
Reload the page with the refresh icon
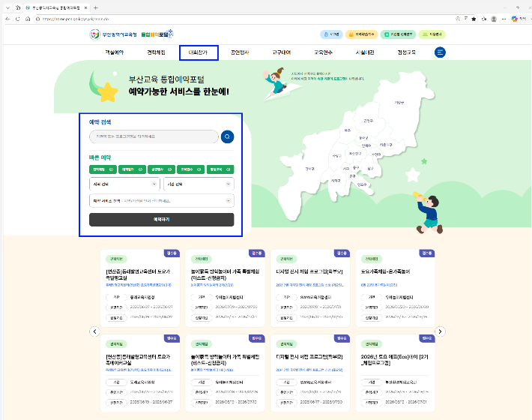click(x=18, y=19)
